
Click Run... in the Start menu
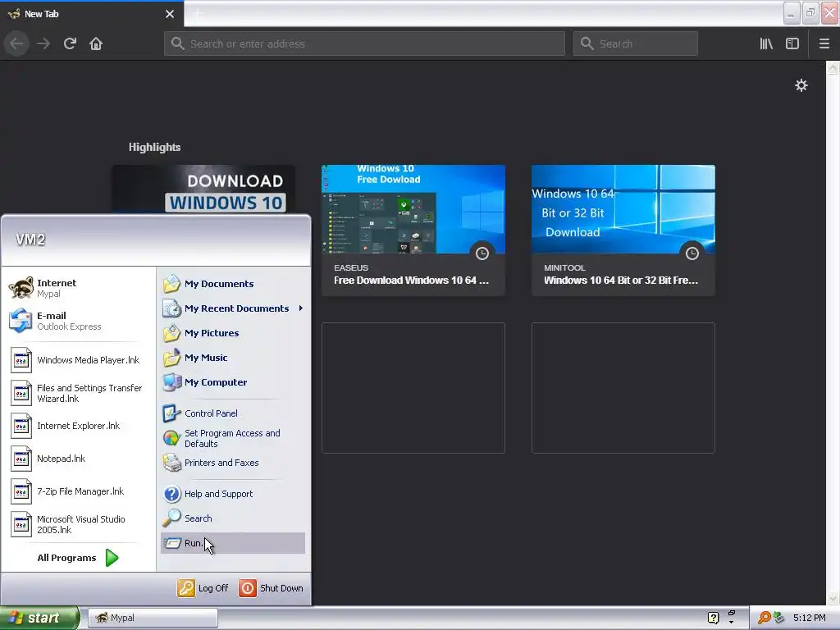tap(233, 543)
